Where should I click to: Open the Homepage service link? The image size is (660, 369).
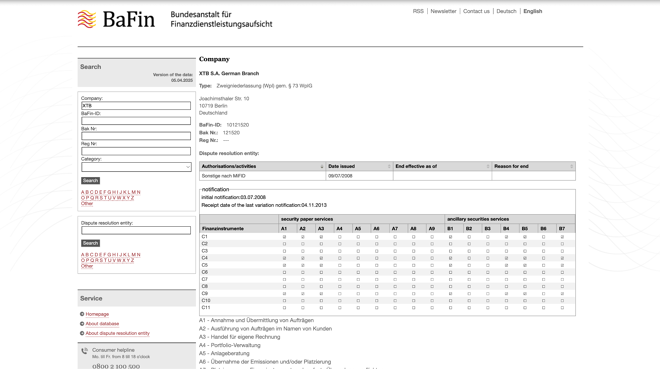97,314
